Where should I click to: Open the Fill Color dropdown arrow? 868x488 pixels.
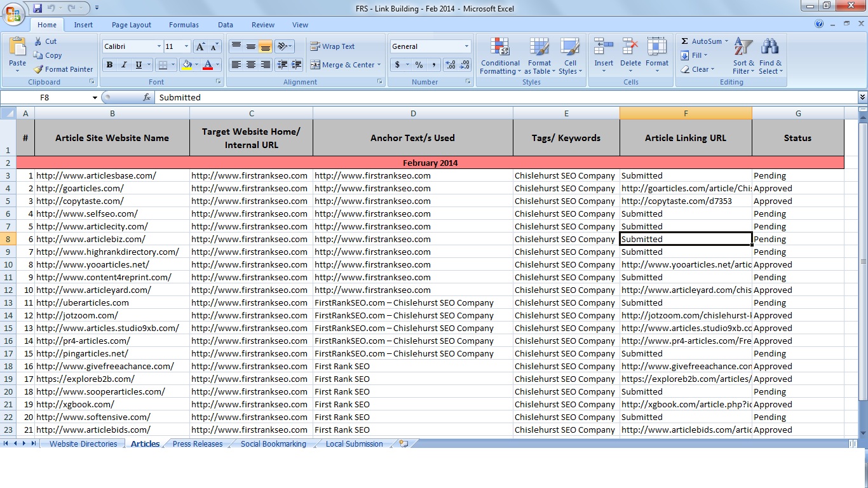(197, 65)
